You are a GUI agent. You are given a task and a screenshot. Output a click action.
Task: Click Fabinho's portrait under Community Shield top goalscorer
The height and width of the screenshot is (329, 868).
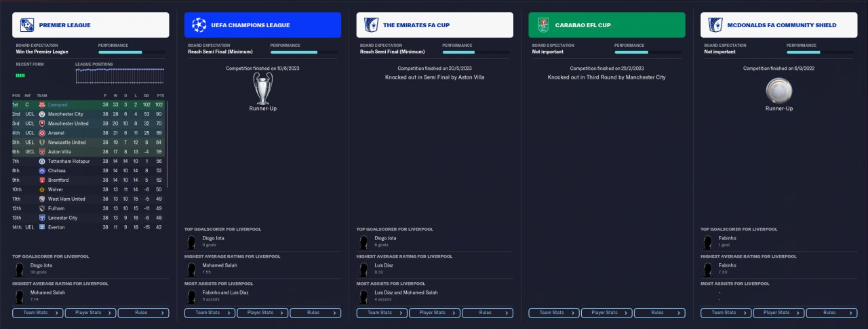[x=708, y=241]
